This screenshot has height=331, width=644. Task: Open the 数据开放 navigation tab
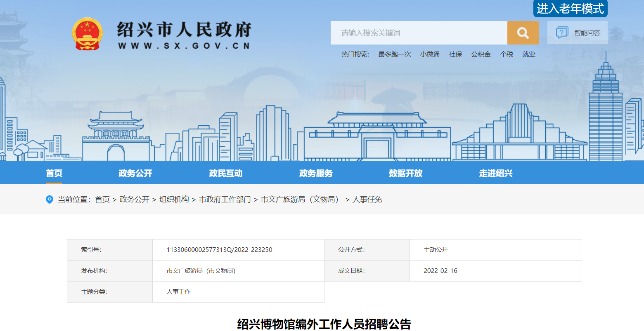405,173
